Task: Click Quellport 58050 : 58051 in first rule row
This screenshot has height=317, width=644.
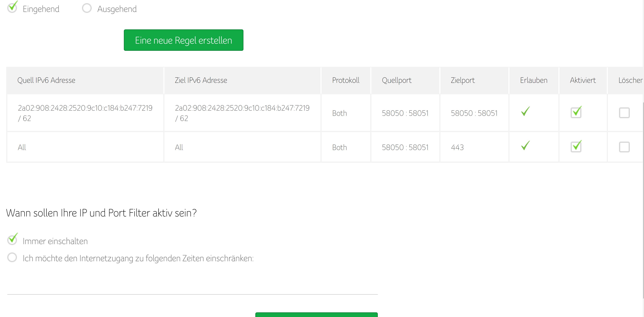Action: click(405, 113)
